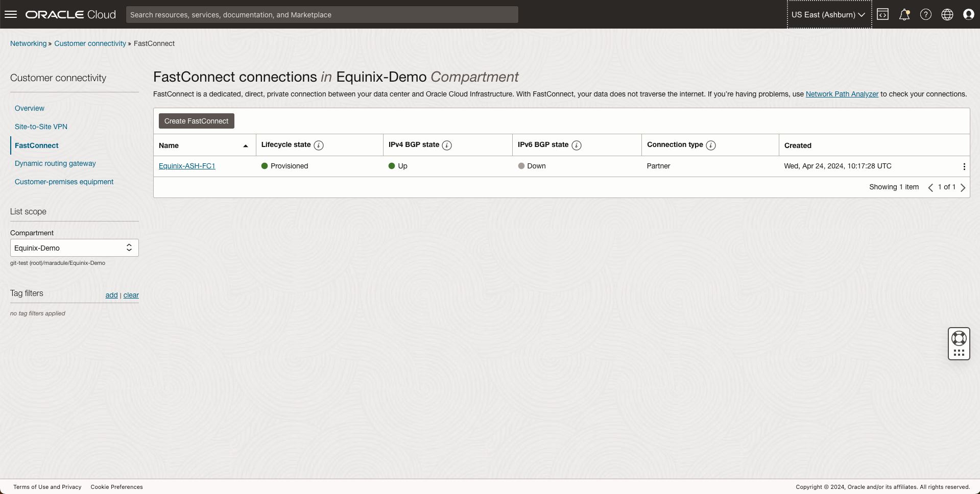Click the search resources input field

322,14
